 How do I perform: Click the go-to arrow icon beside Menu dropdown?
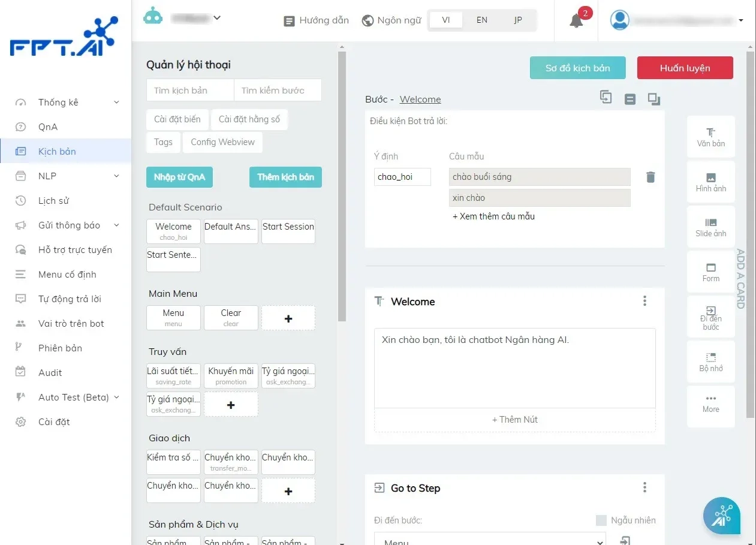point(625,541)
